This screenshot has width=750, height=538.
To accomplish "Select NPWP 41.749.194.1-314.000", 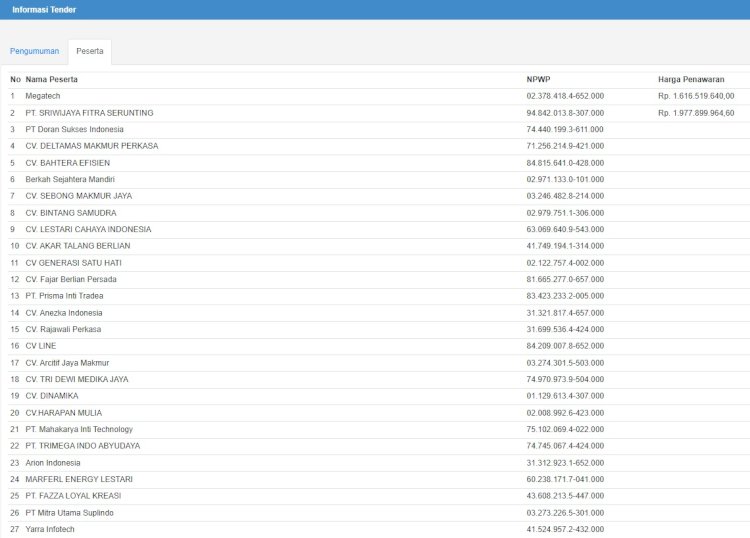I will [565, 246].
